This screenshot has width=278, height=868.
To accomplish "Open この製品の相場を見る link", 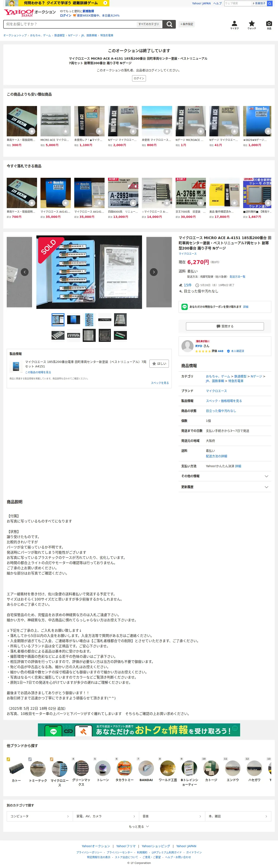I will tap(38, 372).
